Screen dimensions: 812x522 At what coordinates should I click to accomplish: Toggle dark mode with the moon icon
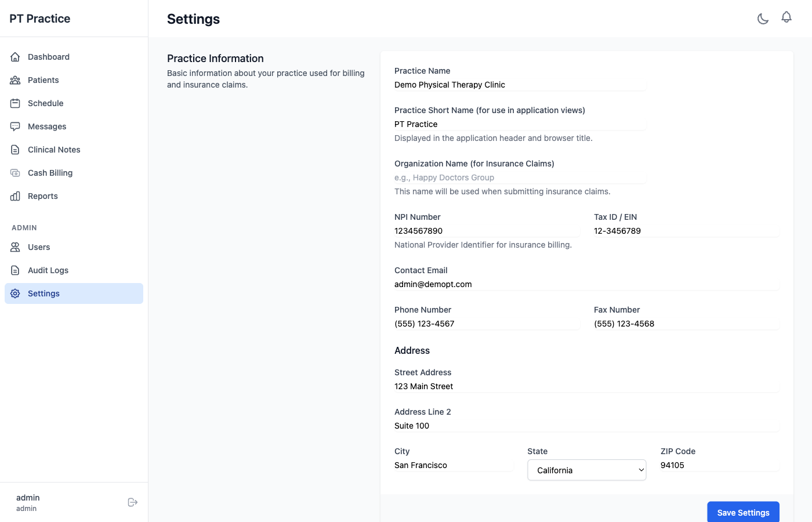coord(763,19)
